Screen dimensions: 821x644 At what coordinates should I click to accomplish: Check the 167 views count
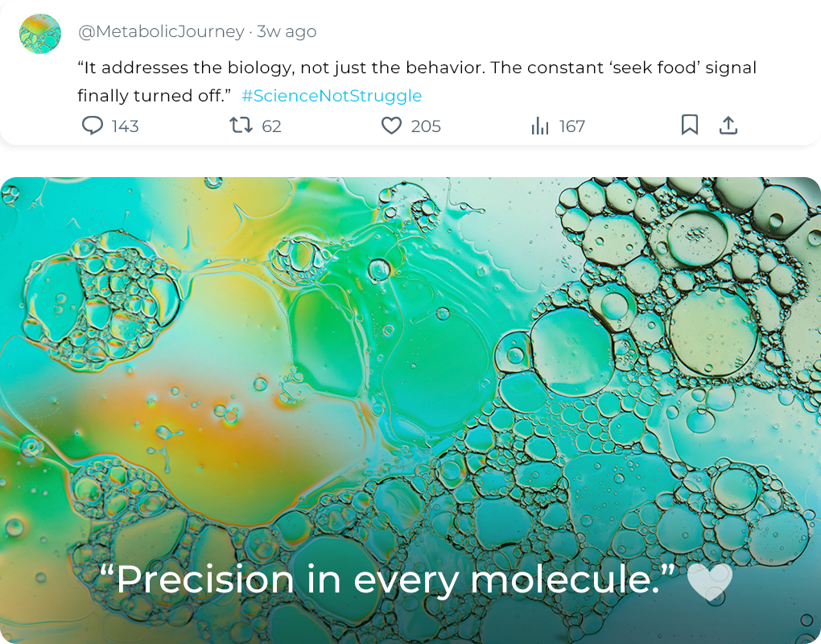click(x=571, y=126)
